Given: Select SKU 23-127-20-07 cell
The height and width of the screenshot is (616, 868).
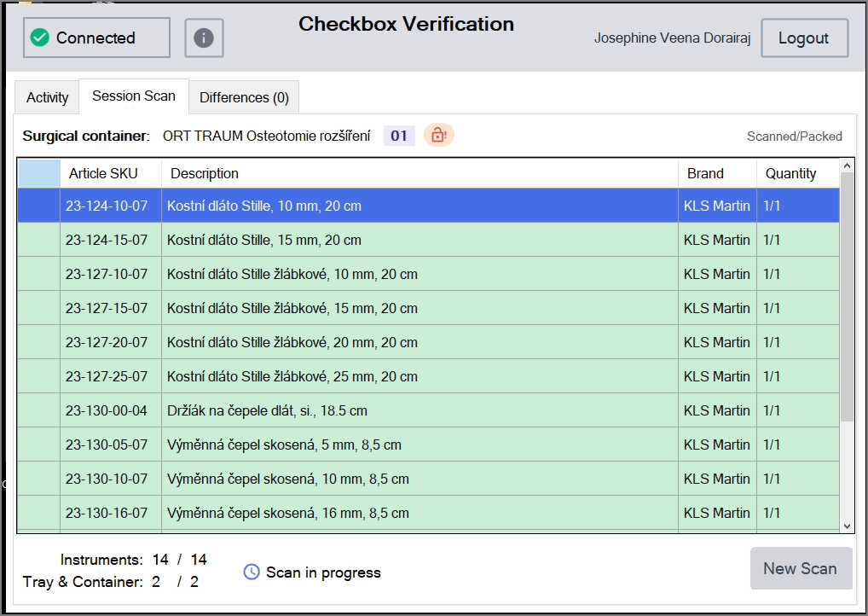Looking at the screenshot, I should coord(111,342).
